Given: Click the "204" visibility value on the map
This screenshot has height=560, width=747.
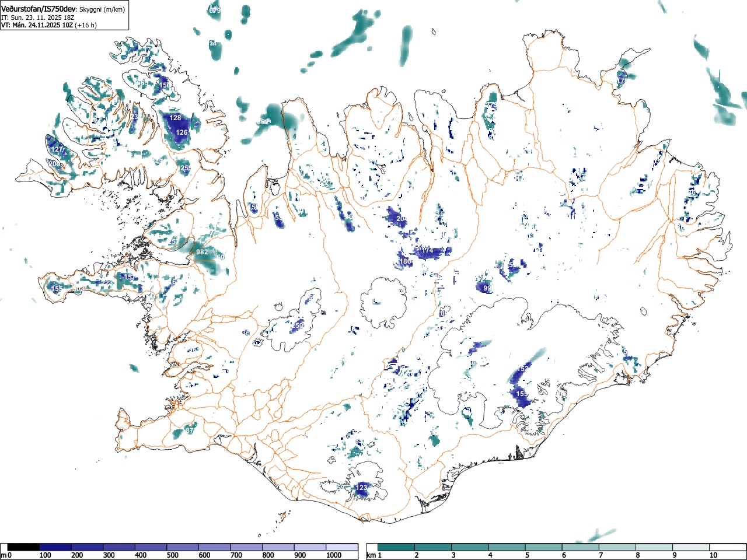Looking at the screenshot, I should tap(402, 219).
